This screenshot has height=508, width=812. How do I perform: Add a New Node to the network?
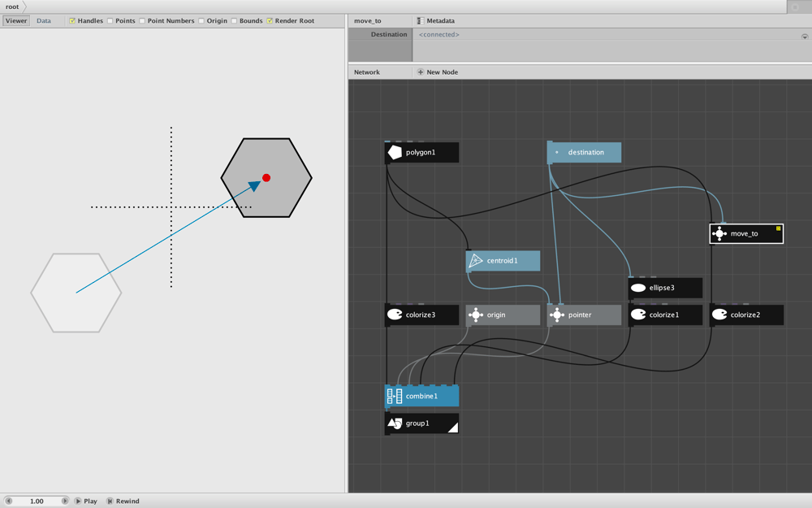click(x=438, y=72)
